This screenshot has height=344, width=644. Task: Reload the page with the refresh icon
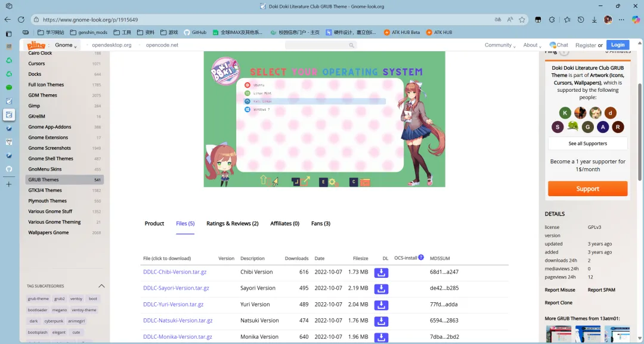(x=21, y=19)
